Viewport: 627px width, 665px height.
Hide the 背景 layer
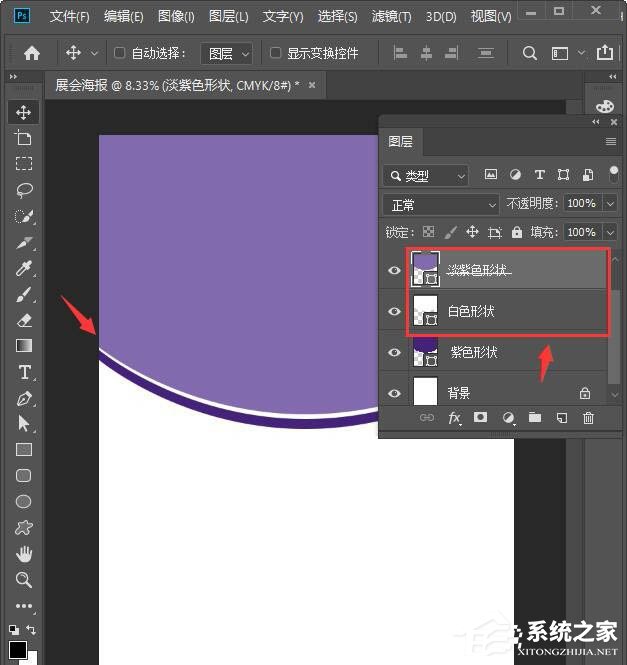(394, 394)
